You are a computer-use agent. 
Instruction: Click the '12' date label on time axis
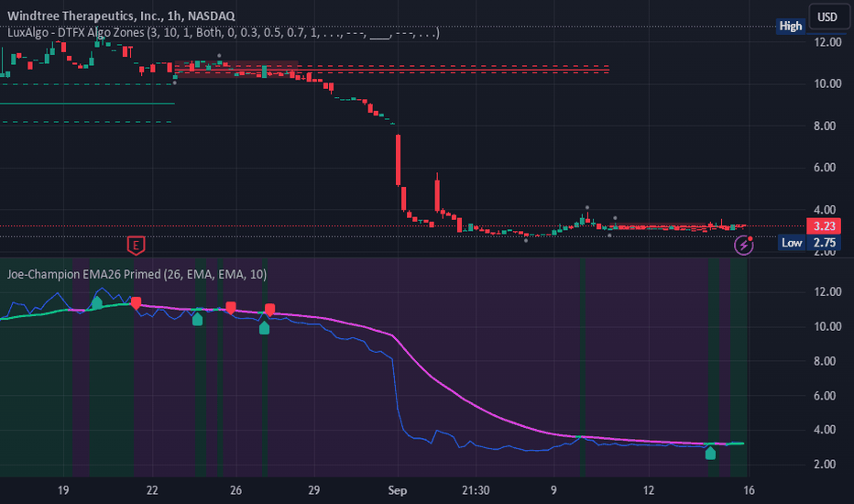[648, 490]
